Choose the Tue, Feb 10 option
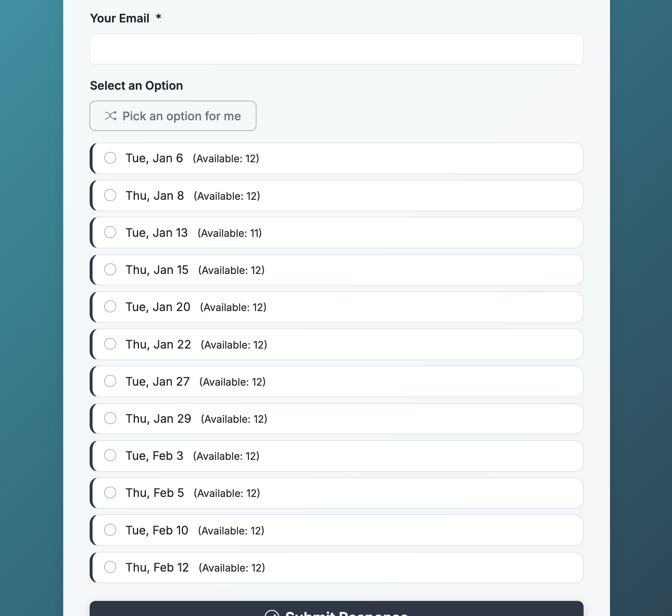The width and height of the screenshot is (672, 616). 110,530
